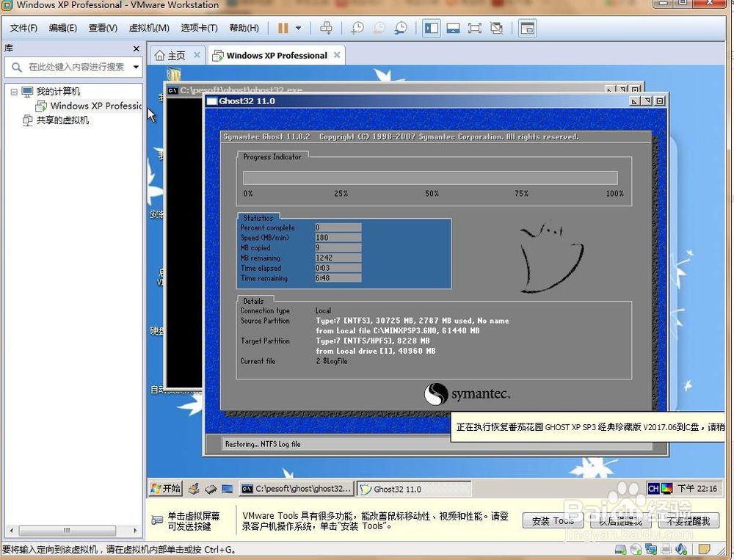
Task: Select Windows XP Professional in library tree
Action: coord(95,106)
